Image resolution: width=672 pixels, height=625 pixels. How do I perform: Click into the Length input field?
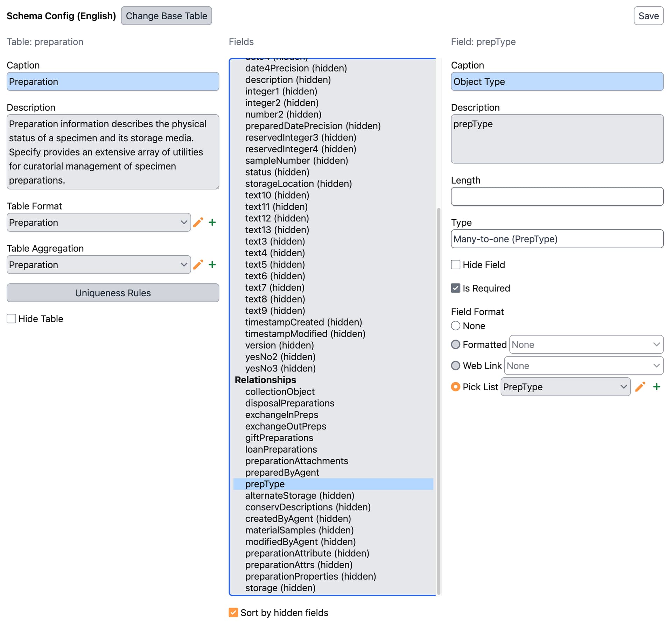tap(556, 197)
